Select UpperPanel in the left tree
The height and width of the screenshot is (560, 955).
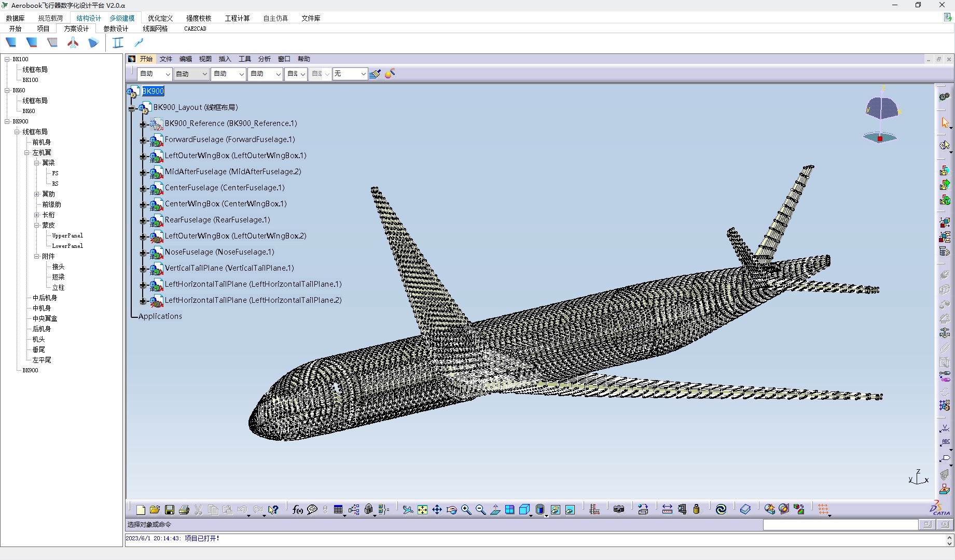coord(67,235)
